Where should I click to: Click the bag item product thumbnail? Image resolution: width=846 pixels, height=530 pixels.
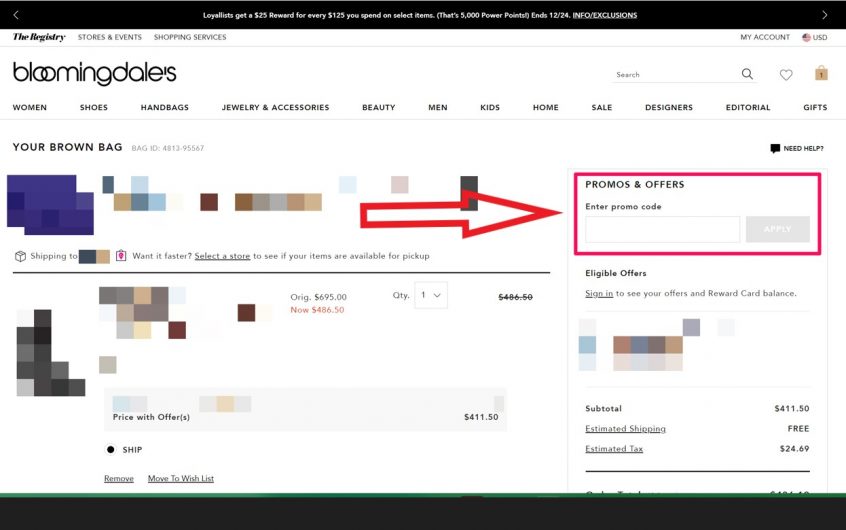(51, 353)
